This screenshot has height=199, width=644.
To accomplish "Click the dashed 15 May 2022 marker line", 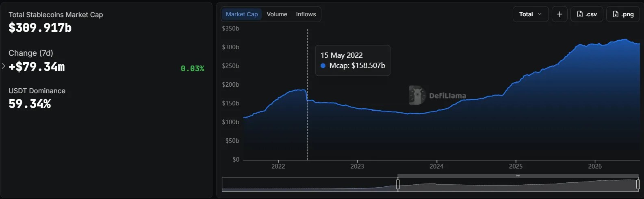I will click(x=308, y=94).
